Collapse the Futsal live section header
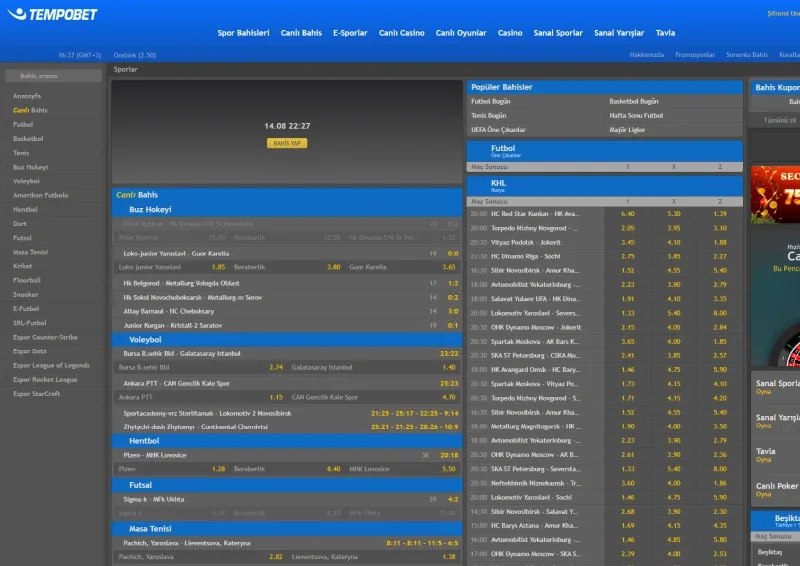The width and height of the screenshot is (800, 566). point(287,485)
